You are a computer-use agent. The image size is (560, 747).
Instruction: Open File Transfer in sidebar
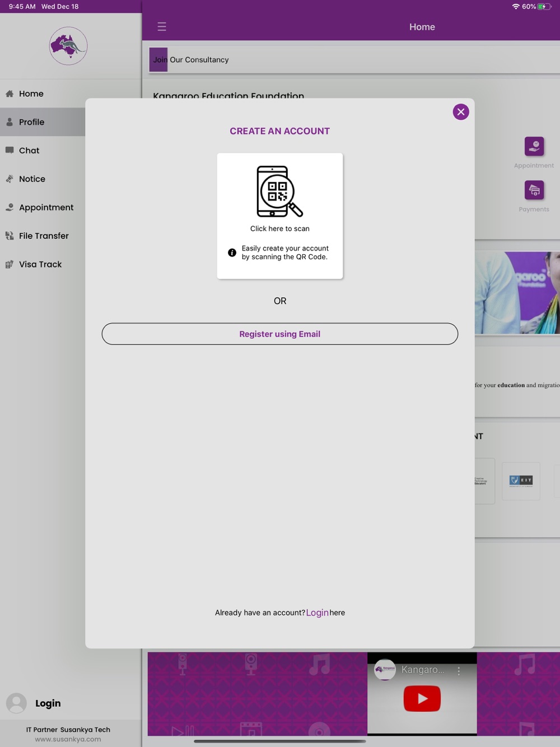tap(43, 236)
